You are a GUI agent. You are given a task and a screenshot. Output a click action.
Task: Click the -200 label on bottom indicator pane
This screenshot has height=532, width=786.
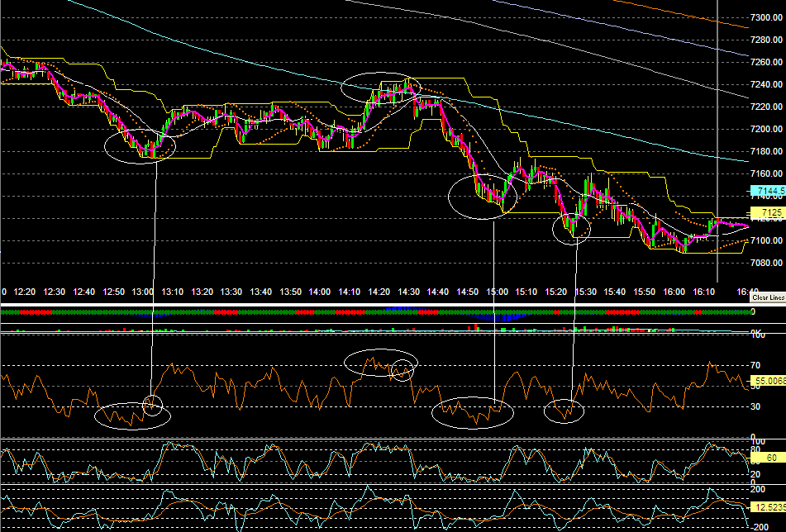point(759,526)
